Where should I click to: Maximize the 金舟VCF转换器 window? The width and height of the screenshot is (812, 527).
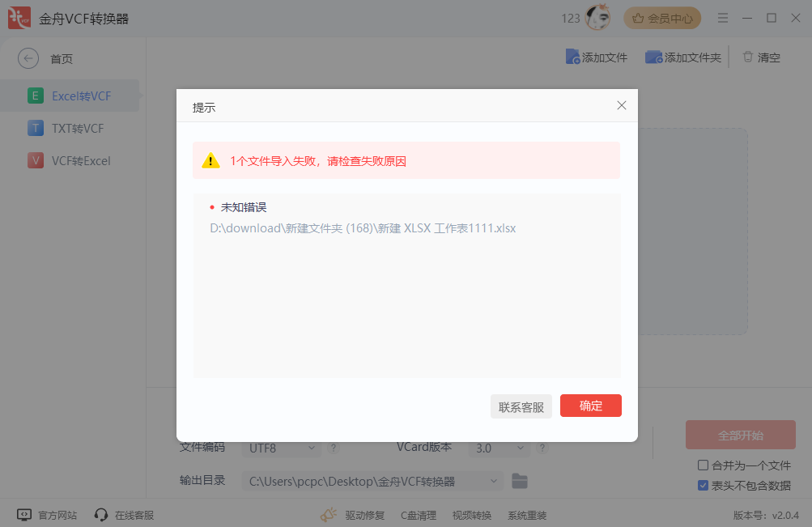771,18
